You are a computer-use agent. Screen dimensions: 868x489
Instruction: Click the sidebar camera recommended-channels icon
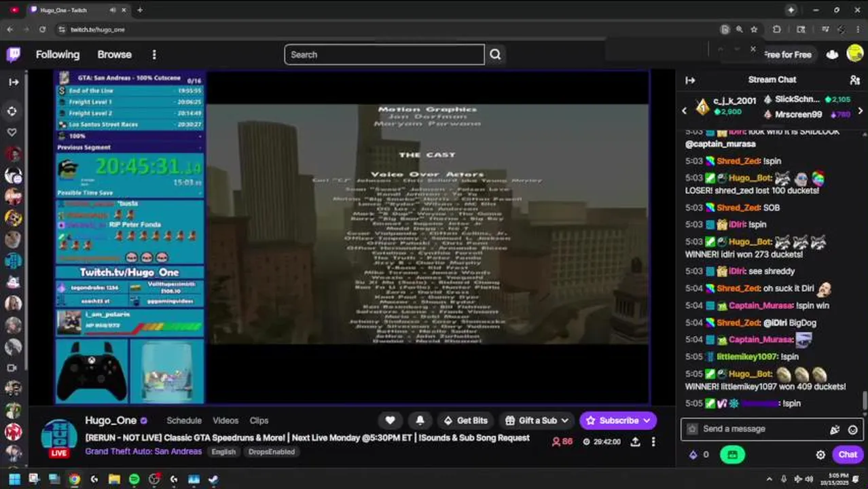[12, 368]
